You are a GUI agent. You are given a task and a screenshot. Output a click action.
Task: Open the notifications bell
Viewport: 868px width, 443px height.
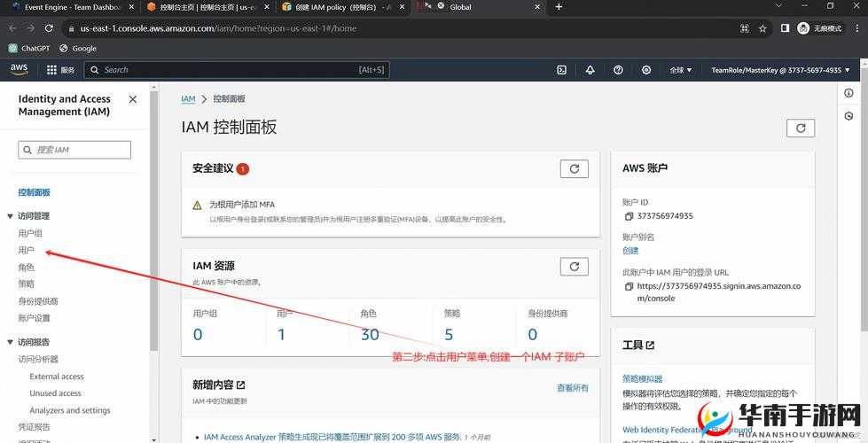tap(590, 70)
